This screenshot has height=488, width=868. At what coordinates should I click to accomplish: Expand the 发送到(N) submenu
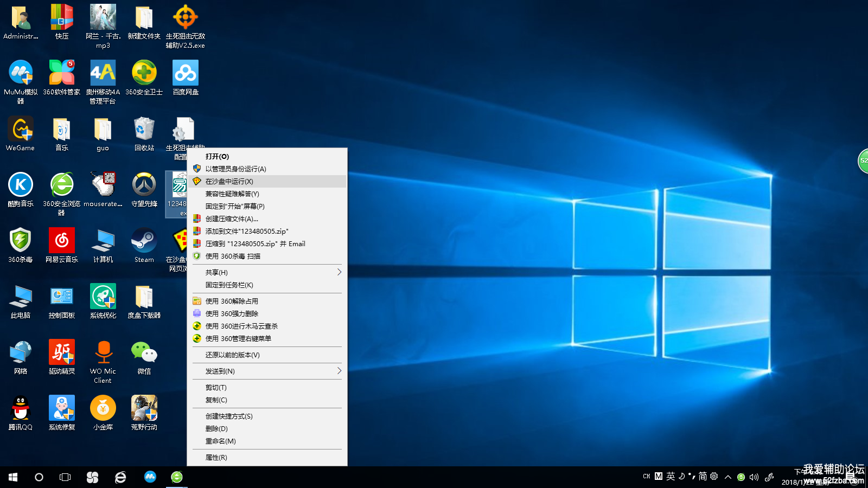coord(267,371)
